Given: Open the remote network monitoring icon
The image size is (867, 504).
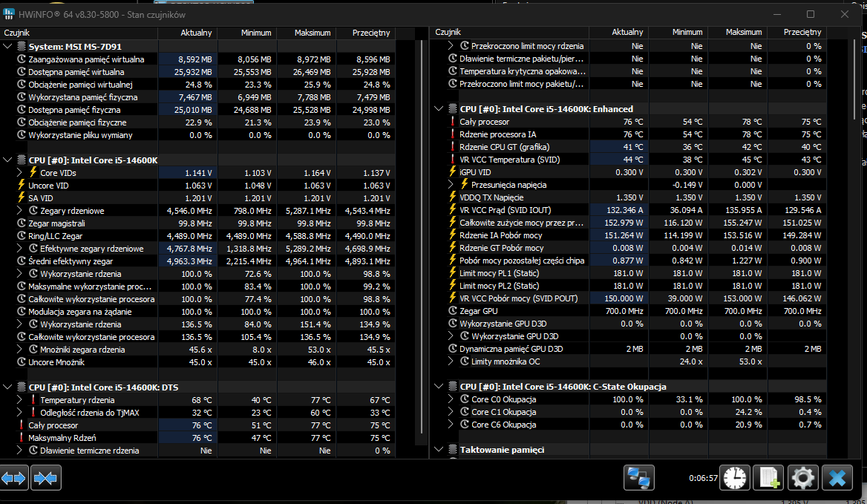Looking at the screenshot, I should point(639,479).
